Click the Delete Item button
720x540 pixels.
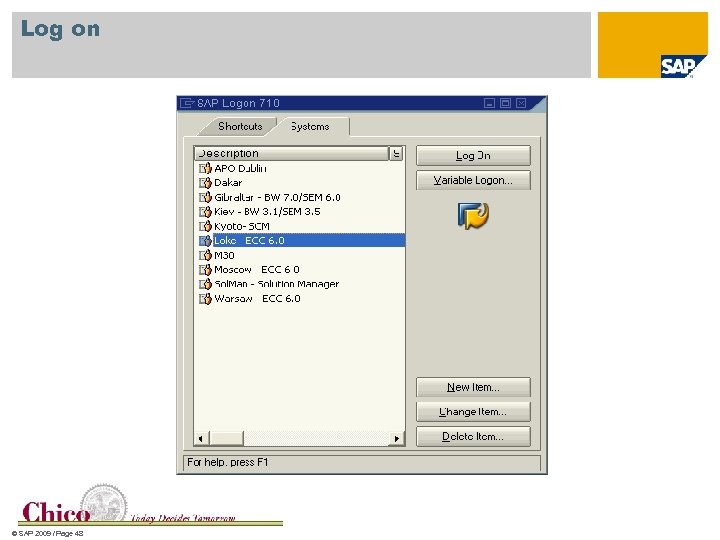(x=473, y=437)
